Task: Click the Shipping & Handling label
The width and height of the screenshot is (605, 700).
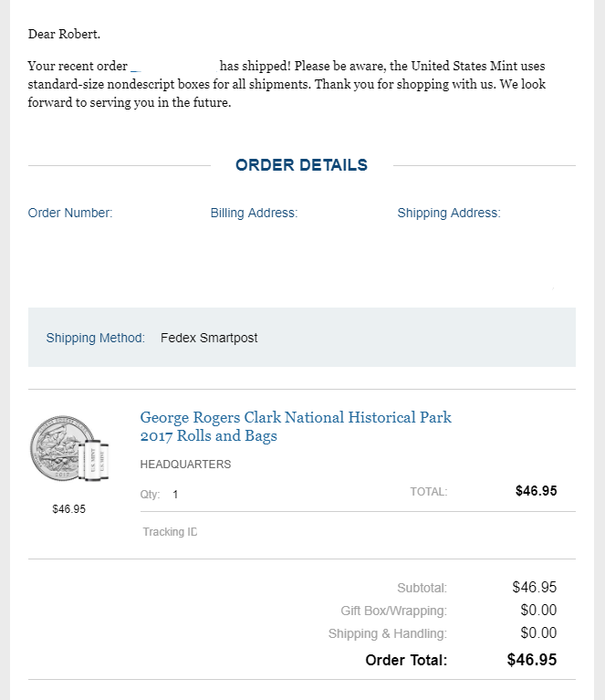Action: pos(387,633)
